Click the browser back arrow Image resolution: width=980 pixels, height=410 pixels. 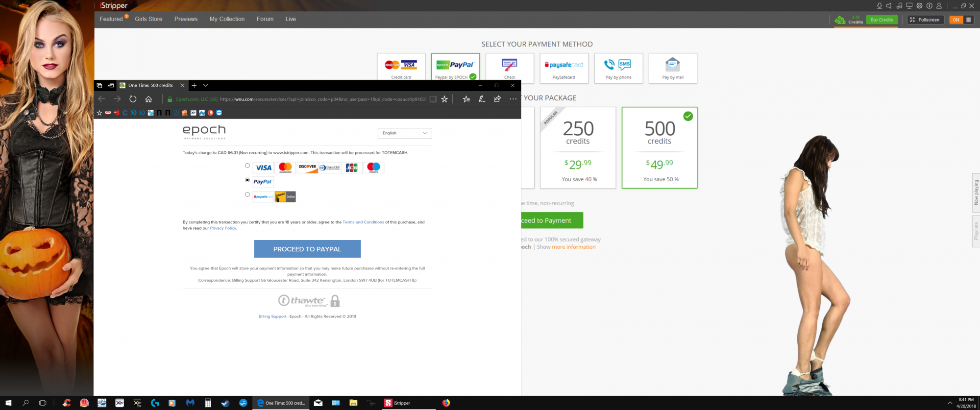[101, 99]
